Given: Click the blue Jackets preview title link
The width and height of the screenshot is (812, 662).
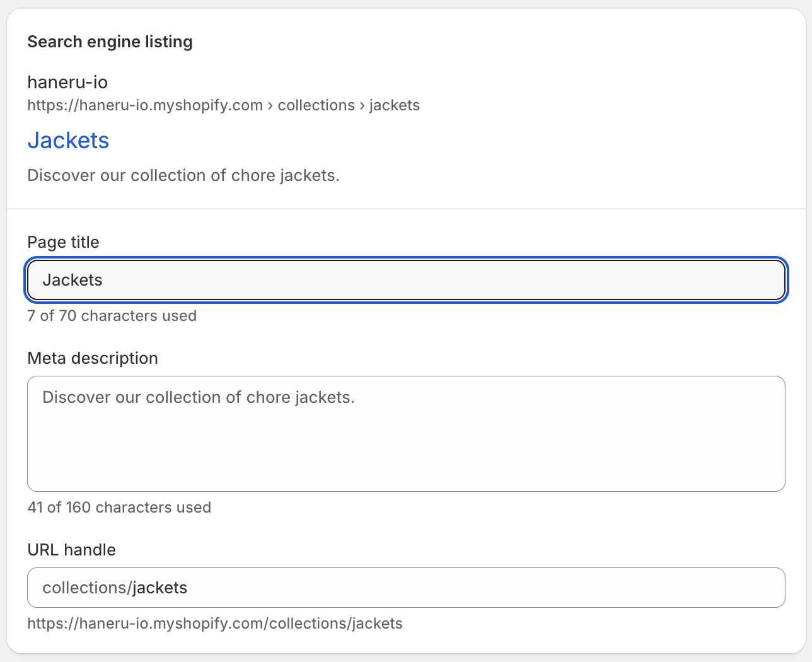Looking at the screenshot, I should tap(68, 141).
